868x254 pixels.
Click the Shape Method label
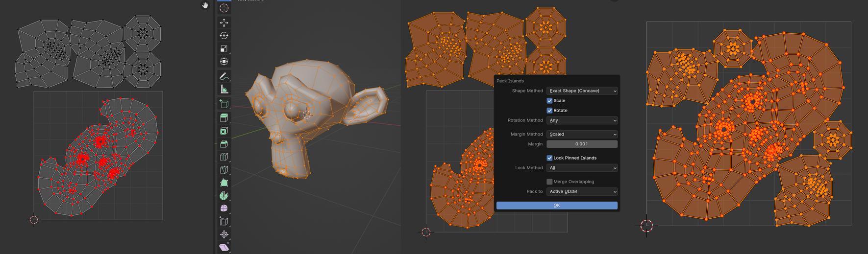coord(527,91)
